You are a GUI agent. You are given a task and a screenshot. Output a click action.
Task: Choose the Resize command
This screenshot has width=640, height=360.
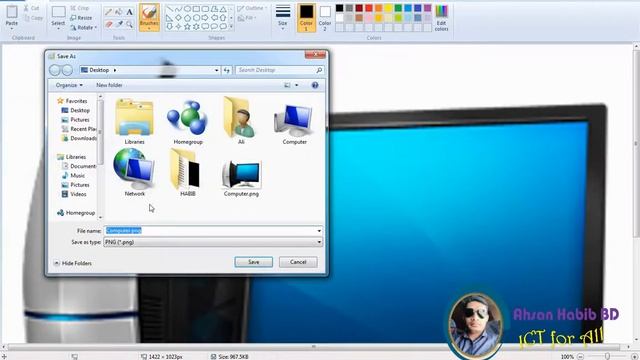pos(81,18)
